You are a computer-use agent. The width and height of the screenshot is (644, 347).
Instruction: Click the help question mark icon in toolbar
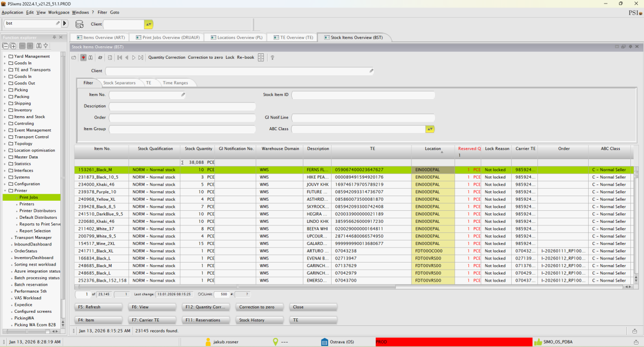click(272, 57)
